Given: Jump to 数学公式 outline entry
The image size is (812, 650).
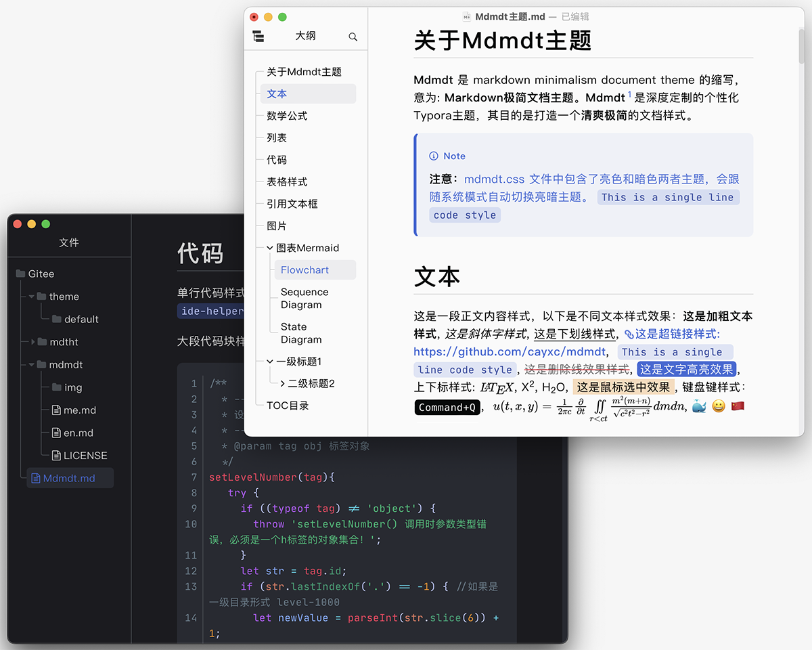Looking at the screenshot, I should pyautogui.click(x=287, y=116).
